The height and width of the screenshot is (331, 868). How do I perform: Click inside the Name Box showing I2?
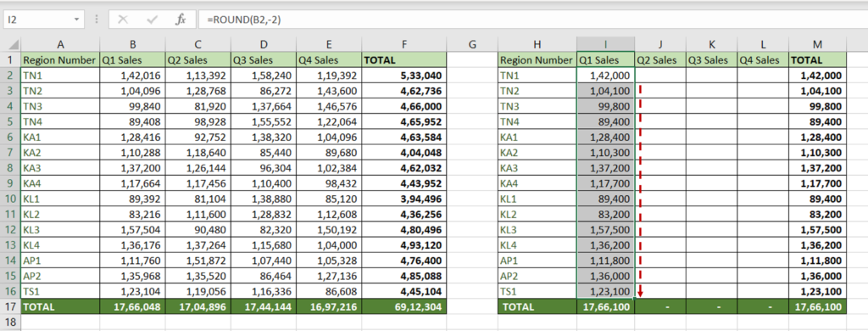pos(37,20)
